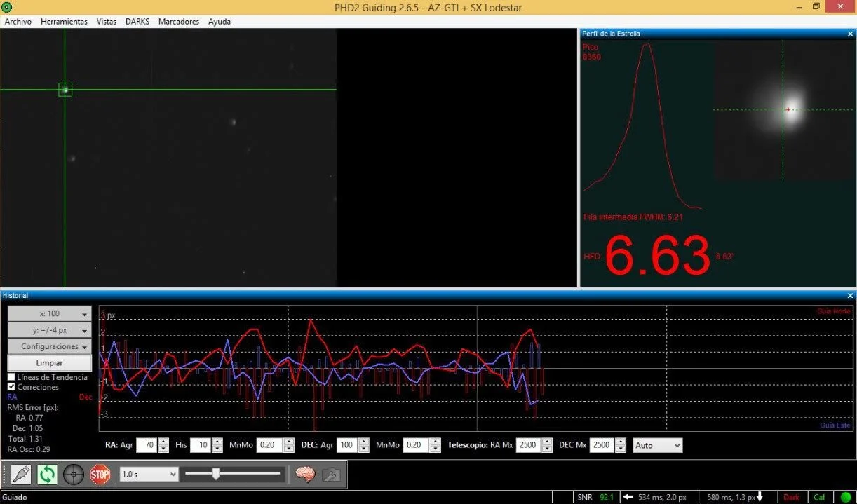Stop guiding with the STOP icon
This screenshot has height=504, width=857.
[100, 475]
